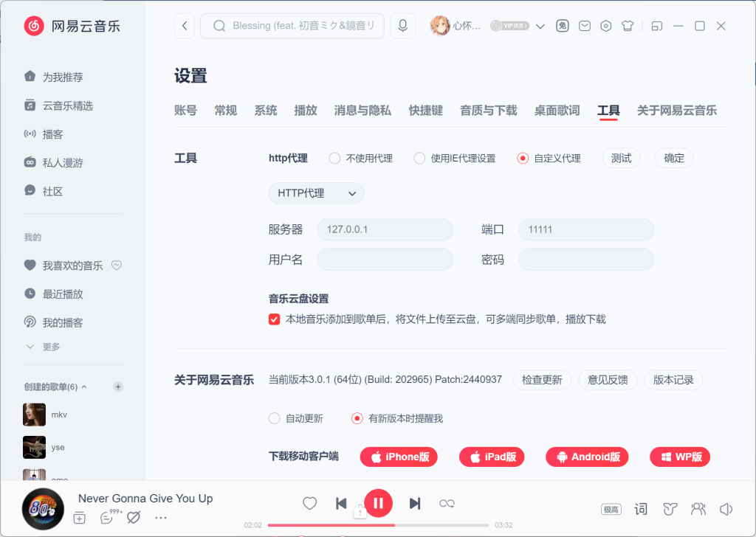This screenshot has height=537, width=756.
Task: Click the 服务器 address input field
Action: (385, 229)
